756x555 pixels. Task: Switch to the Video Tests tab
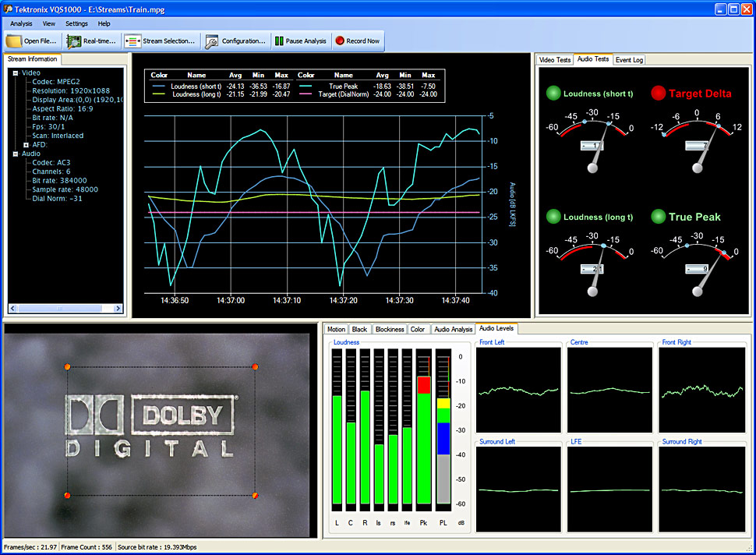555,59
